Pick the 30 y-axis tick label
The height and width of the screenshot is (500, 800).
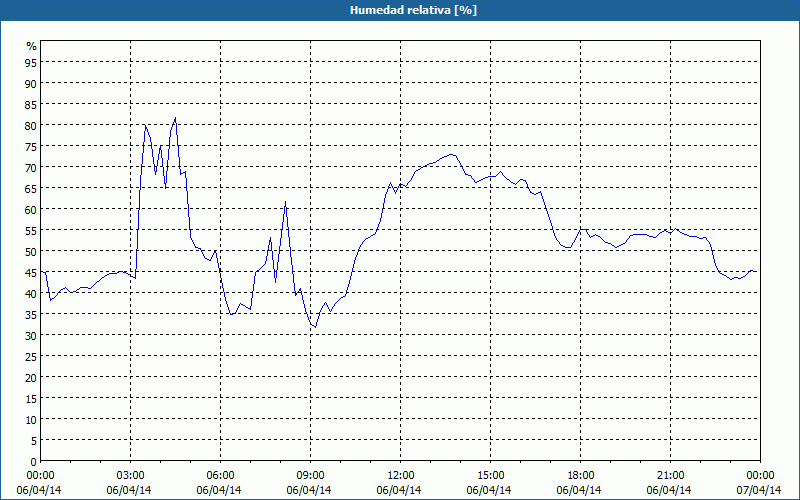click(31, 336)
